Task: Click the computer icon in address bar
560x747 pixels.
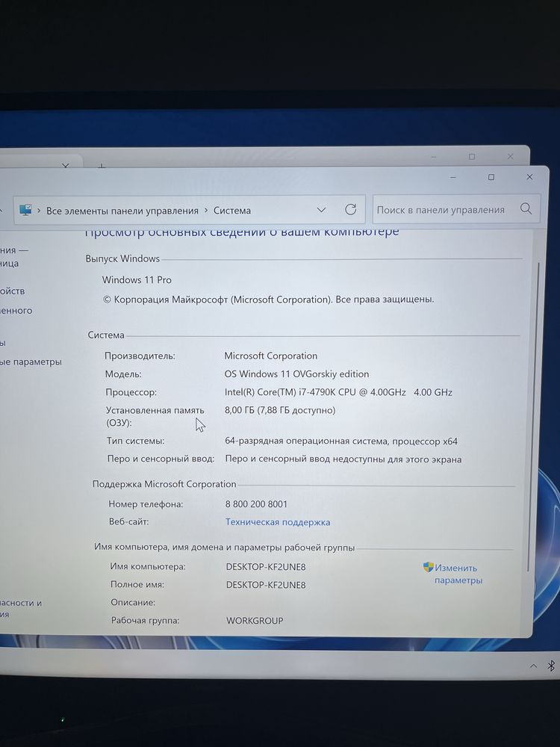Action: (25, 210)
